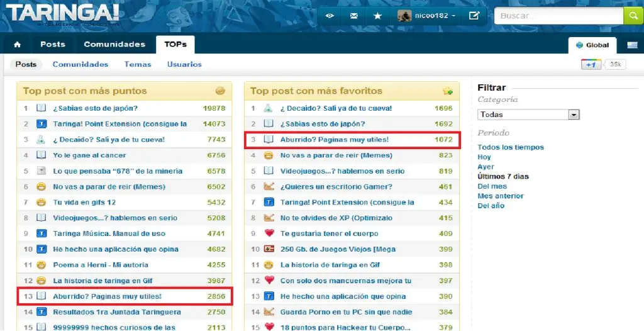Viewport: 644px width, 331px height.
Task: Open the eye notifications icon
Action: 330,16
